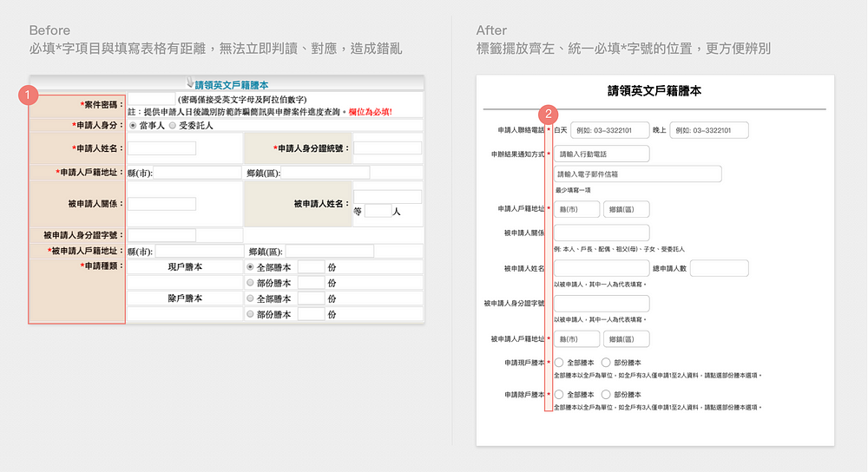Image resolution: width=868 pixels, height=472 pixels.
Task: Open 鄉鎮(區) dropdown for 申請人戶籍地址 in After form
Action: (x=626, y=209)
